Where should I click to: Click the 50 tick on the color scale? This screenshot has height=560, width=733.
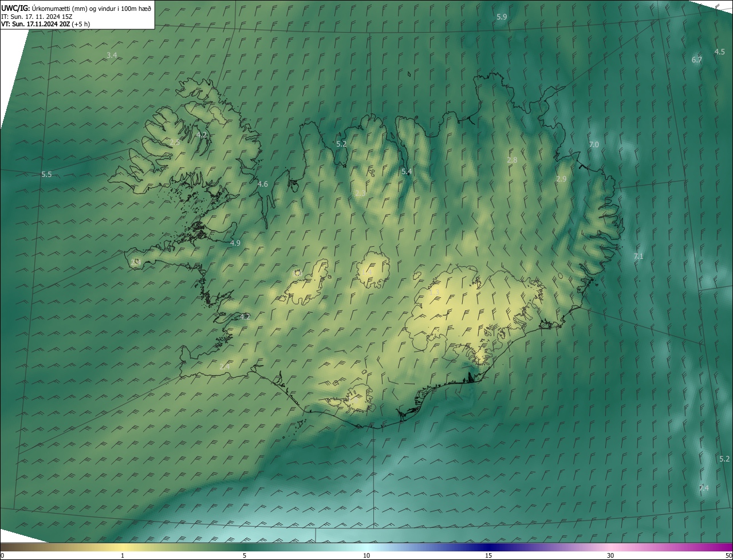[728, 555]
